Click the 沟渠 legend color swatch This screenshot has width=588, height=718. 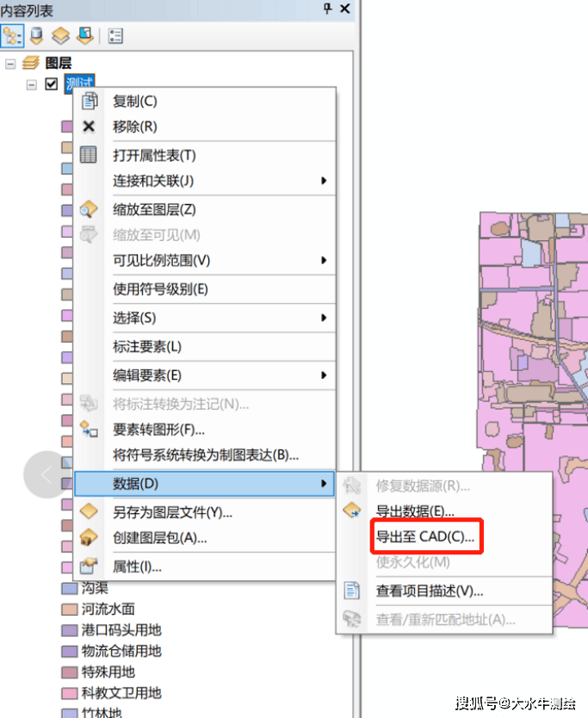69,588
